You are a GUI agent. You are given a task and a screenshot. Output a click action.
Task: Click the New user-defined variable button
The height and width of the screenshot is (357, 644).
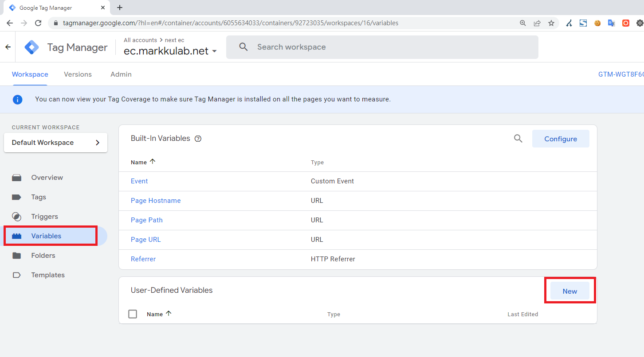[x=569, y=291]
